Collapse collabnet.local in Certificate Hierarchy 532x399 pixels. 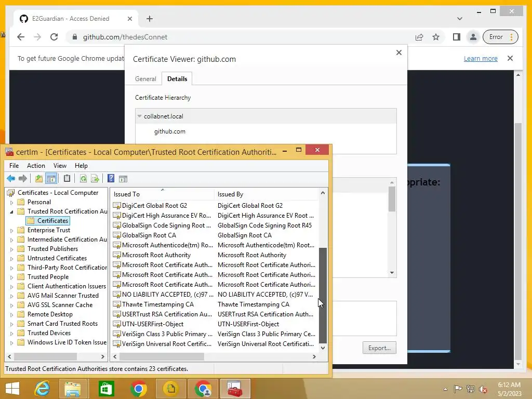point(139,116)
